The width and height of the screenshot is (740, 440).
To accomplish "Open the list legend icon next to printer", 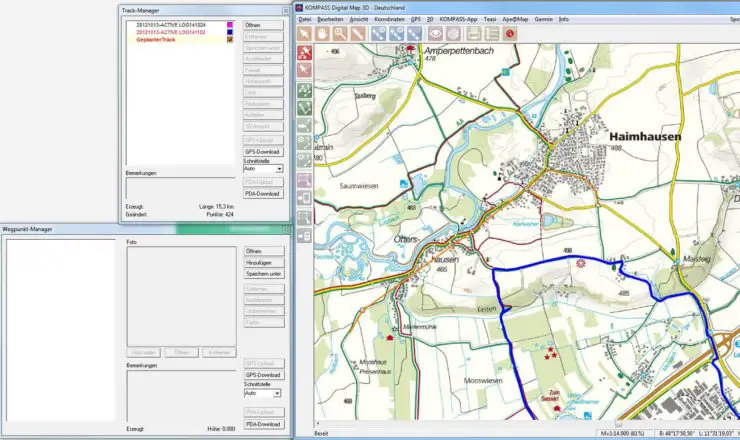I will [492, 34].
